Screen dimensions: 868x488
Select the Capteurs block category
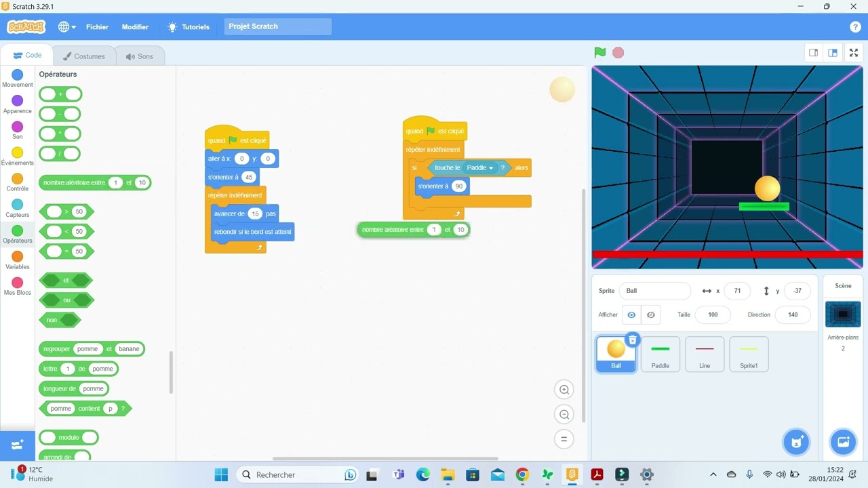(18, 208)
